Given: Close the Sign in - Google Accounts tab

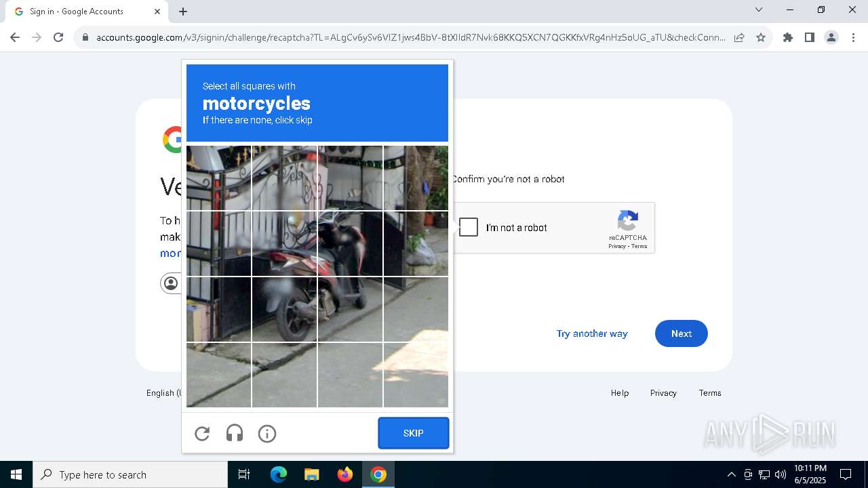Looking at the screenshot, I should [157, 12].
